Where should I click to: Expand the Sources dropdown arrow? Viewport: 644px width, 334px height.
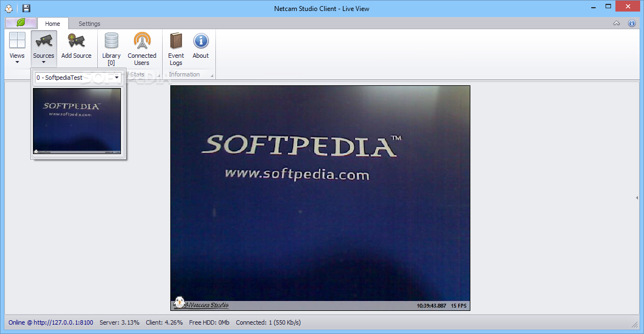43,63
